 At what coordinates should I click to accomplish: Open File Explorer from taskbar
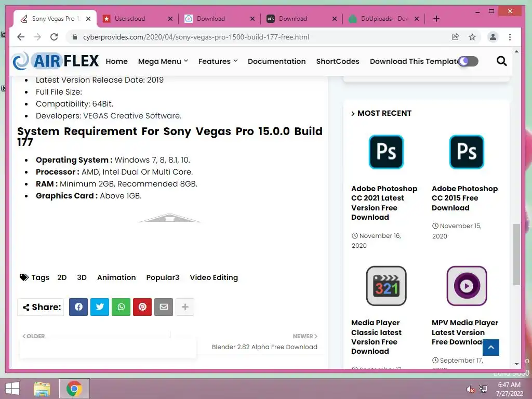point(42,389)
